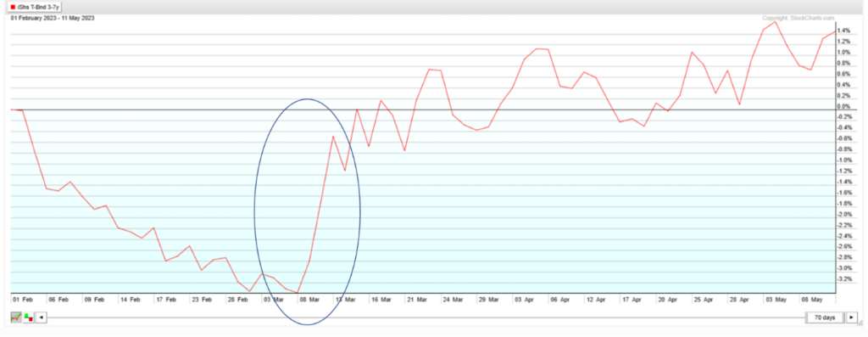
Task: Click the -3.2% y-axis label
Action: (x=845, y=278)
